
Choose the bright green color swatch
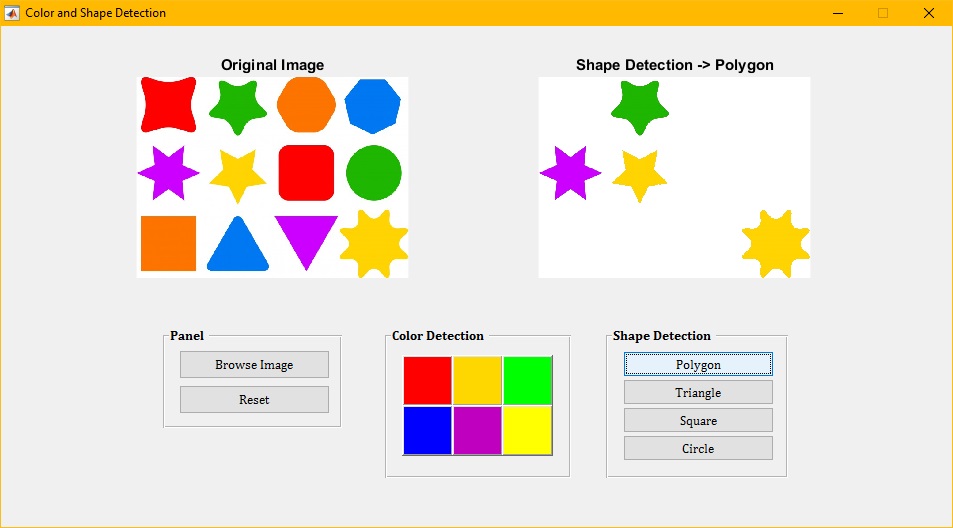(527, 380)
